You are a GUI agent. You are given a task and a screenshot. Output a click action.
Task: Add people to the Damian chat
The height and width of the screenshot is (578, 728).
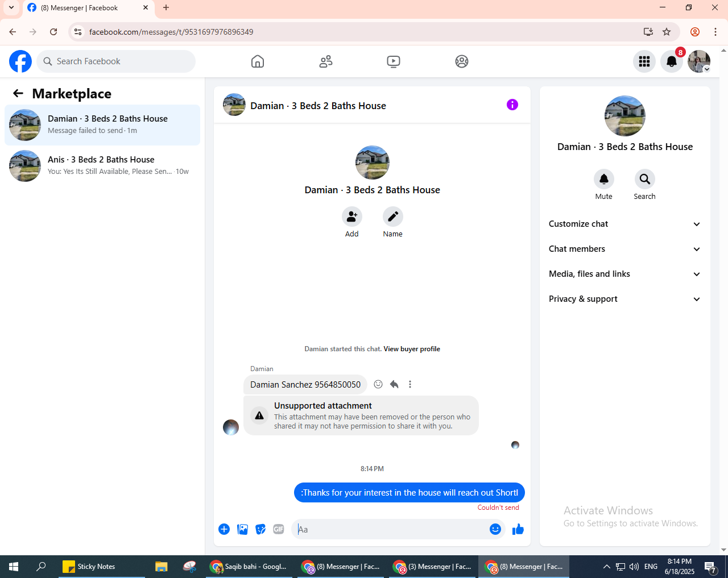pyautogui.click(x=352, y=217)
